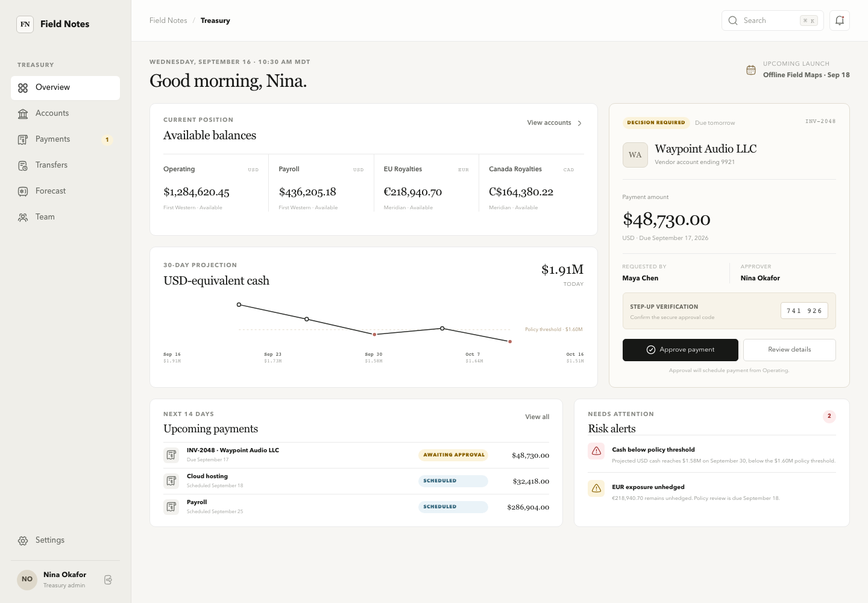Click the sign-out icon beside Nina Okafor
Image resolution: width=868 pixels, height=603 pixels.
click(108, 579)
